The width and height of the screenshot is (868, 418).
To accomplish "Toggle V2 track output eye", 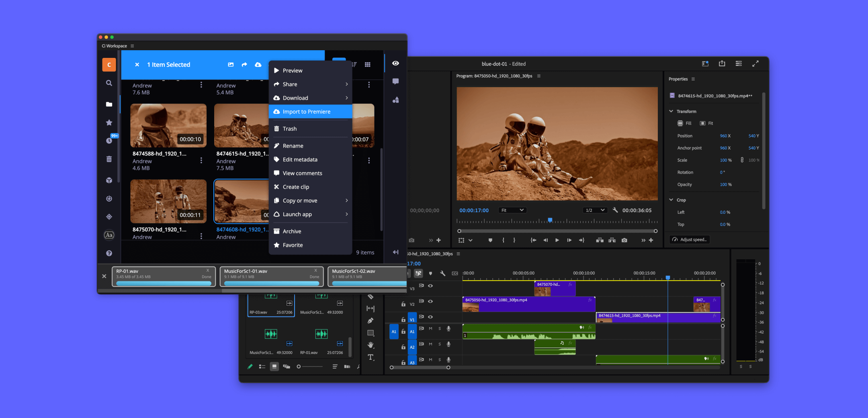I will 430,301.
